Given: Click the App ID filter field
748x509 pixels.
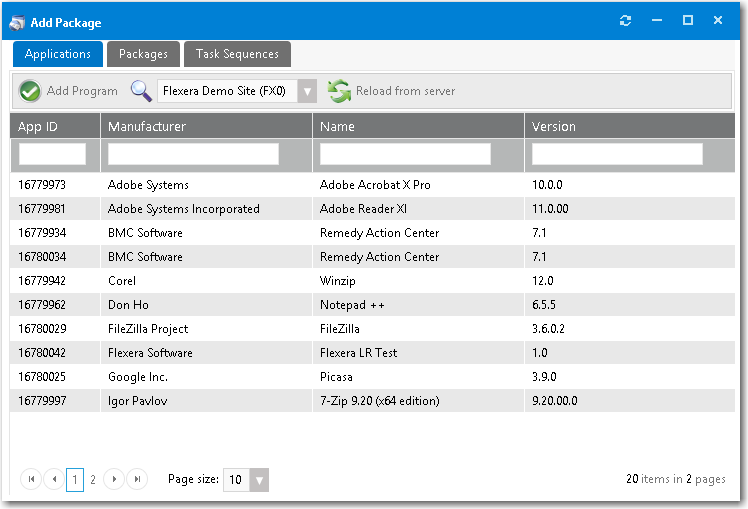Looking at the screenshot, I should click(53, 154).
